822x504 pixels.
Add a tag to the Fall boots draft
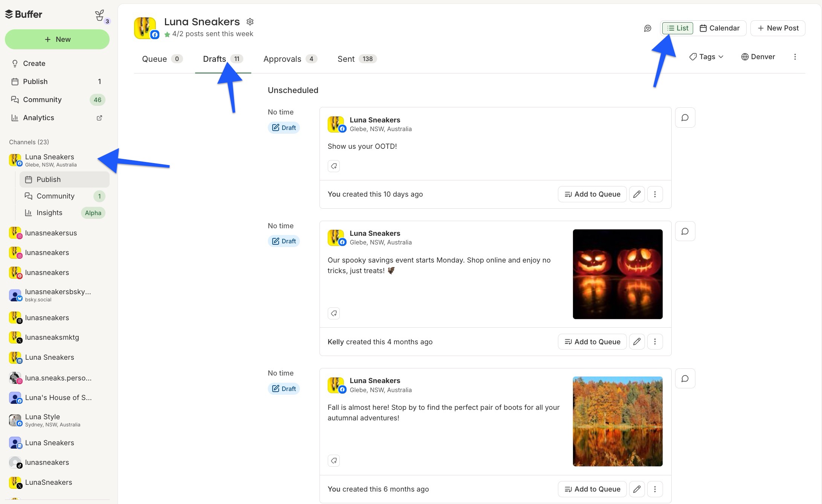334,461
